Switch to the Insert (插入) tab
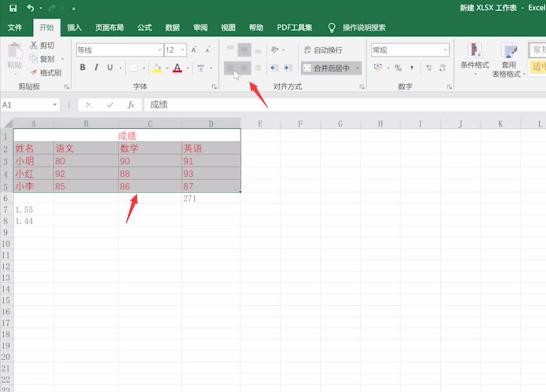Viewport: 546px width, 392px height. pyautogui.click(x=74, y=27)
